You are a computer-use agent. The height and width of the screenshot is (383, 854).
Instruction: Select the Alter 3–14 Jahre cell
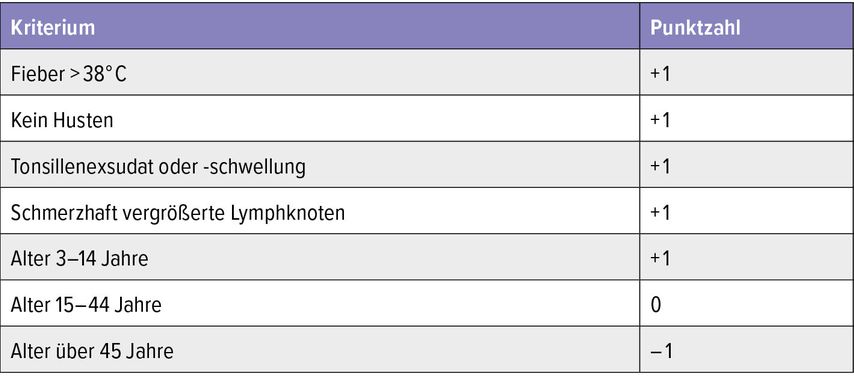click(320, 257)
